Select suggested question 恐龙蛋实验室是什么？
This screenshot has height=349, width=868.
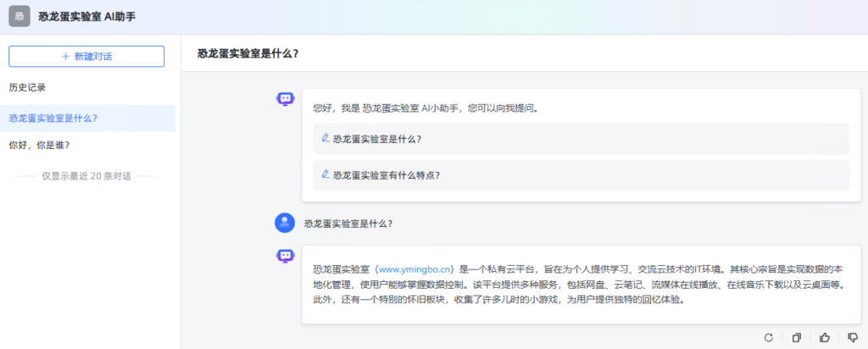(581, 139)
